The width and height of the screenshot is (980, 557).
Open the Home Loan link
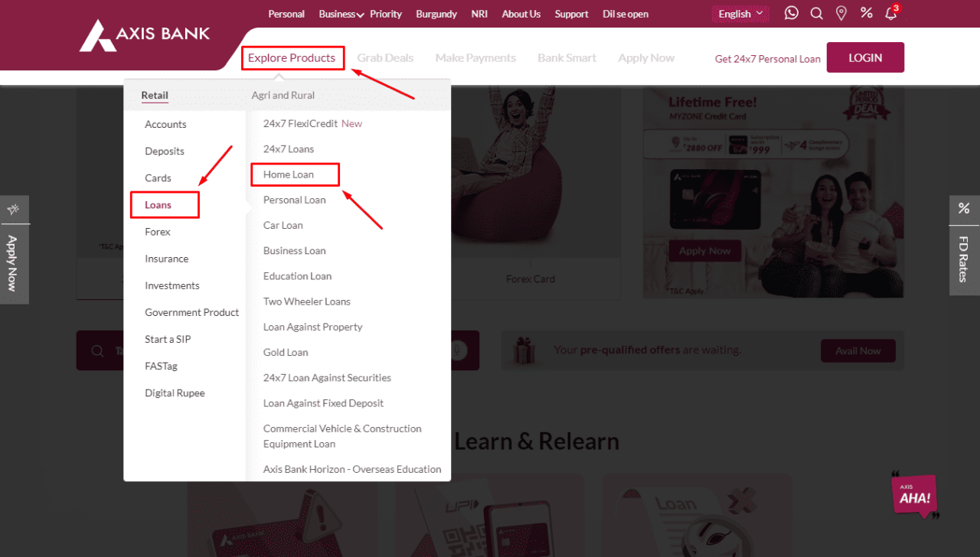289,174
